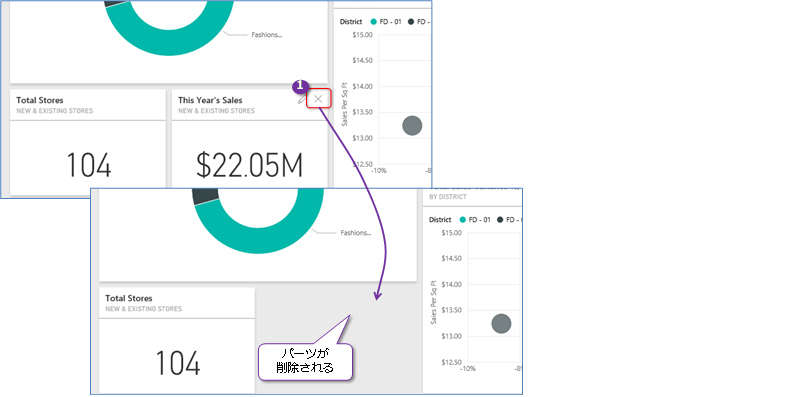This screenshot has width=800, height=397.
Task: Click the パーツが削除される callout bubble
Action: click(x=306, y=362)
